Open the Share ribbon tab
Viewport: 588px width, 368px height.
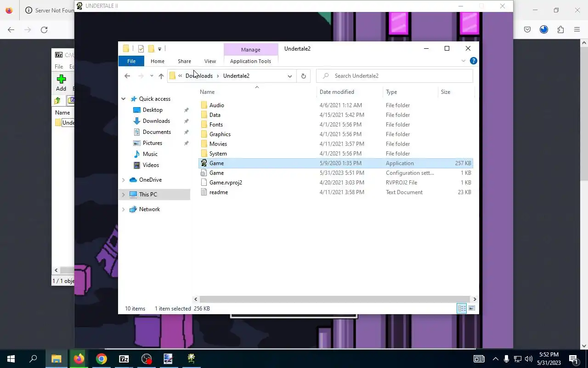click(184, 61)
